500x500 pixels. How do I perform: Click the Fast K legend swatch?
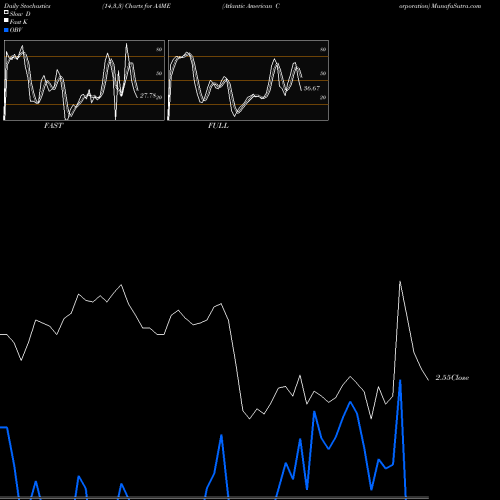click(x=6, y=21)
